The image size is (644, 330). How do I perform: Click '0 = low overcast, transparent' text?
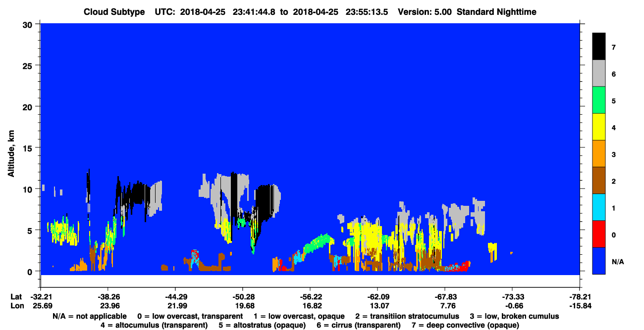click(x=190, y=316)
